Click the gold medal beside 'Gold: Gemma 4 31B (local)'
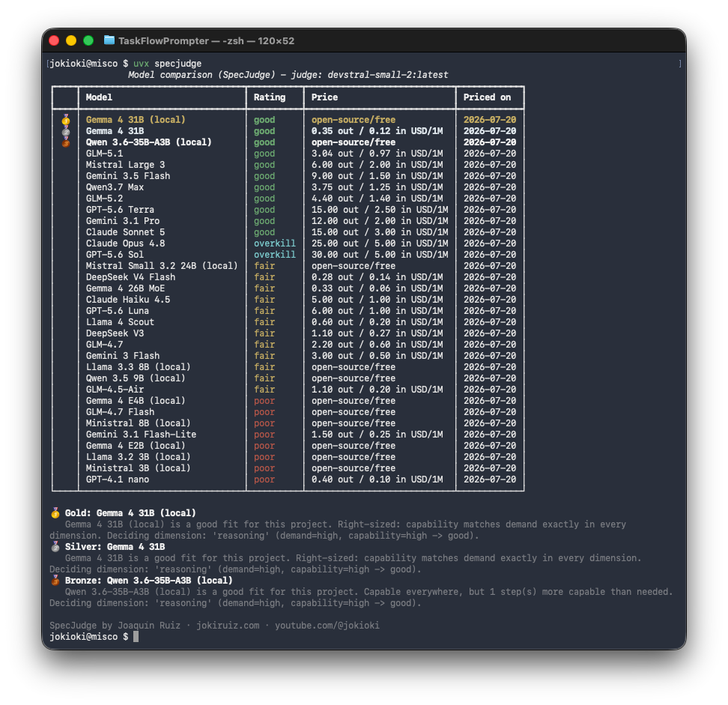728x705 pixels. [55, 513]
